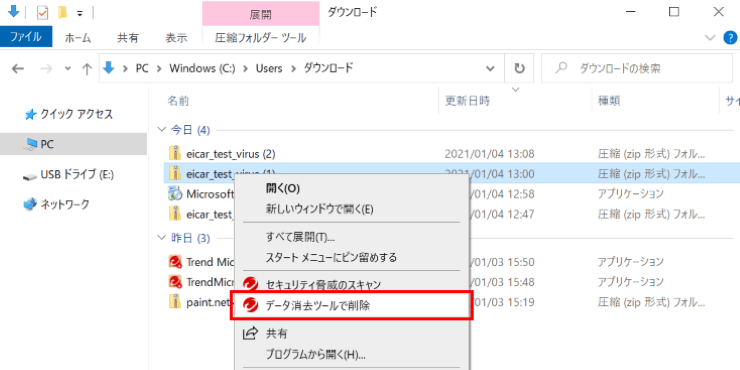Click Trend Mic application icon dated 15:50

click(x=175, y=261)
